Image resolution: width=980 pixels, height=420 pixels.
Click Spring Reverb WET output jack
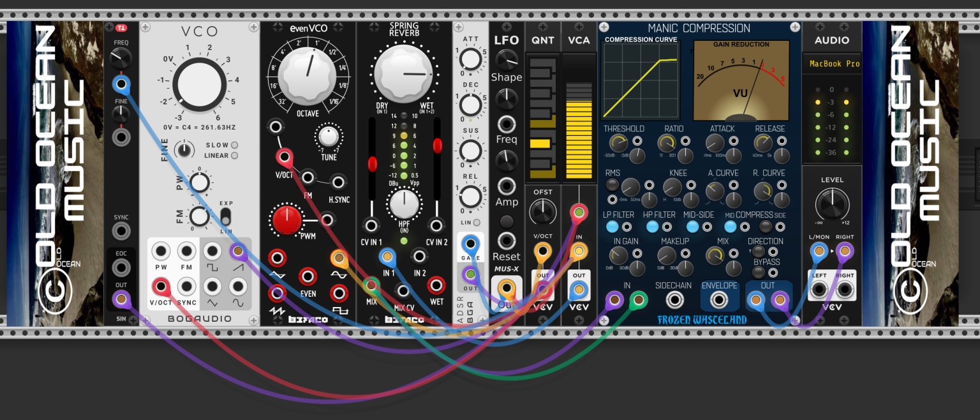click(x=436, y=285)
